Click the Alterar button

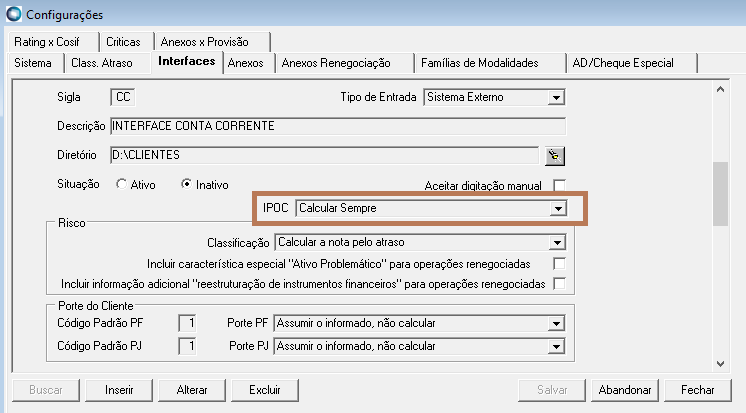click(x=192, y=389)
